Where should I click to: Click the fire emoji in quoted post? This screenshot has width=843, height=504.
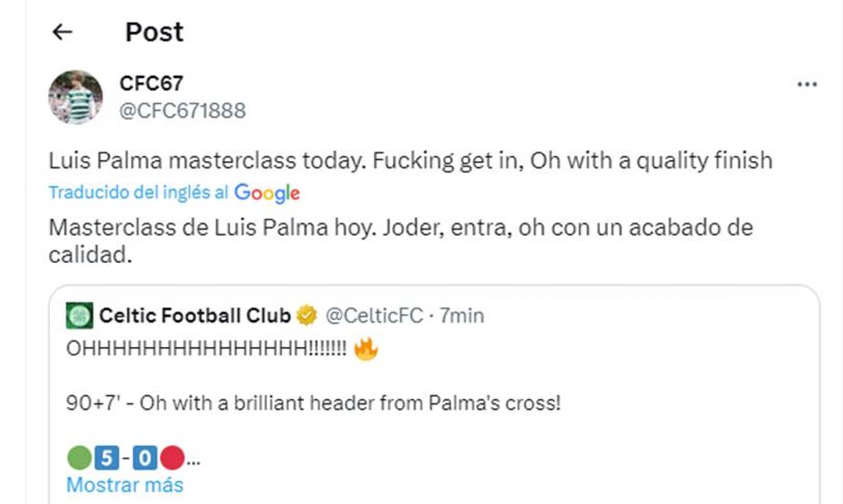pos(366,350)
